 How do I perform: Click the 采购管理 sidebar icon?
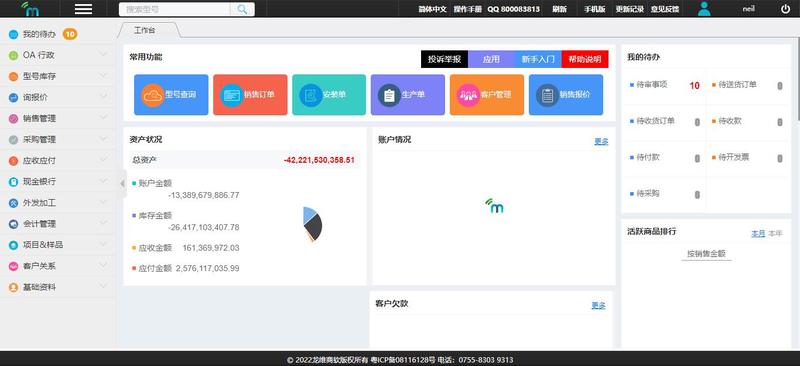(13, 140)
